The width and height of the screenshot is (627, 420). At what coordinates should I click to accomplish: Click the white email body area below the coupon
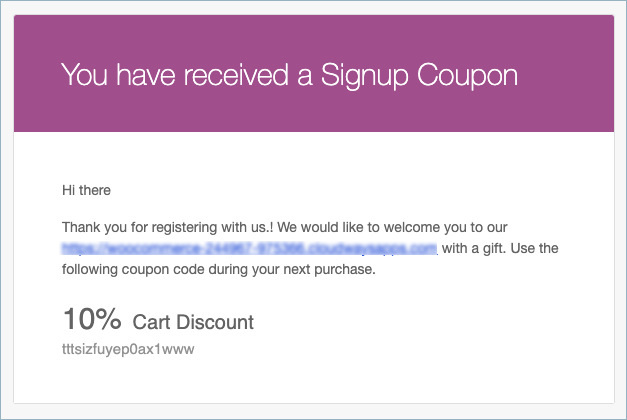click(314, 380)
